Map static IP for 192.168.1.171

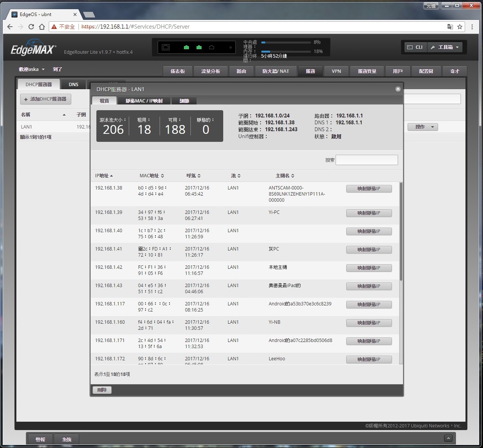coord(369,341)
